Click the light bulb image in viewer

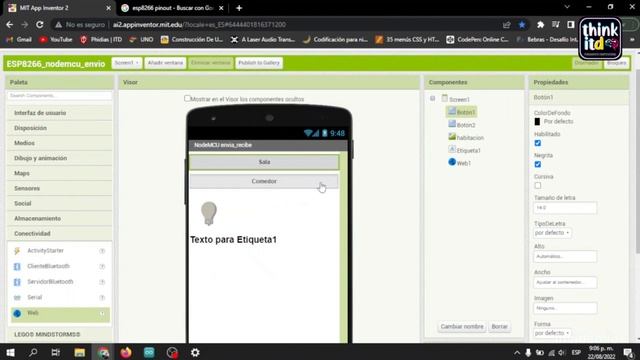click(x=209, y=213)
